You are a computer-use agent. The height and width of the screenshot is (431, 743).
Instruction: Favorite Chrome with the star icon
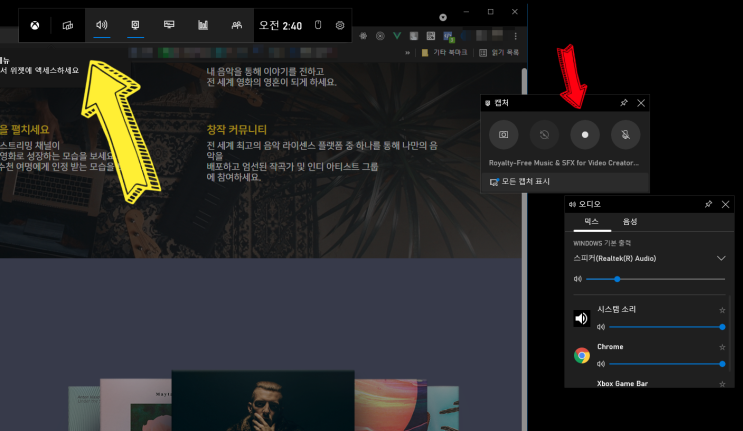click(722, 347)
